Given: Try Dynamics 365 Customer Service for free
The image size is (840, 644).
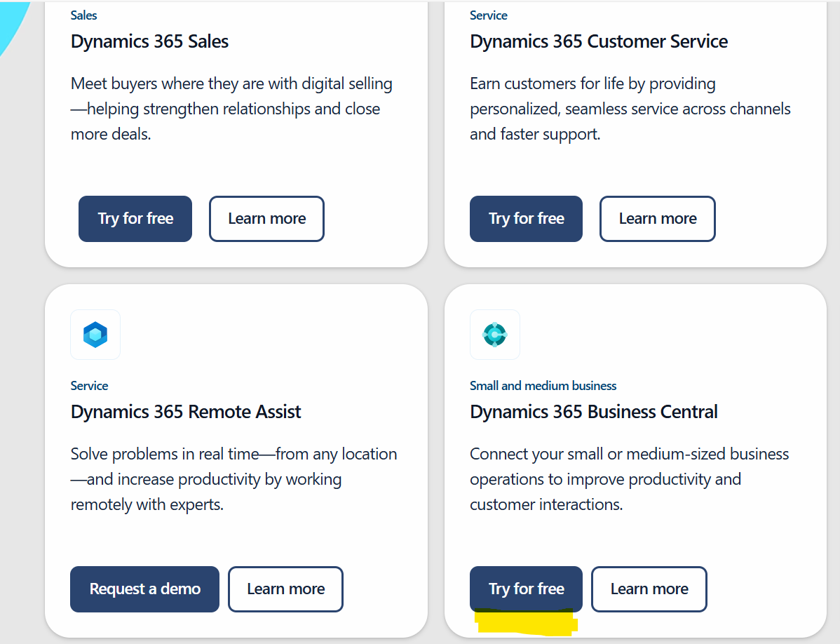Looking at the screenshot, I should [x=526, y=218].
